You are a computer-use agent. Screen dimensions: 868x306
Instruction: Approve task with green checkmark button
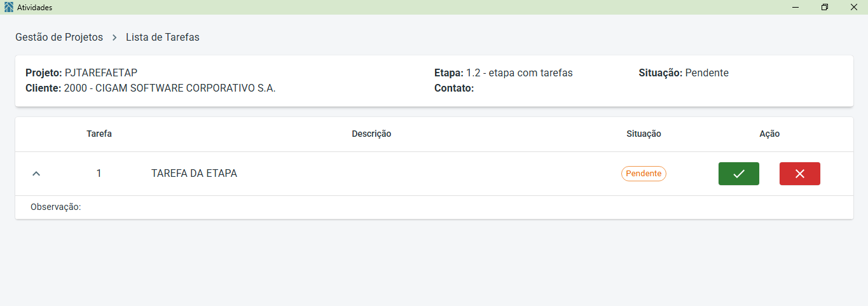(x=738, y=174)
